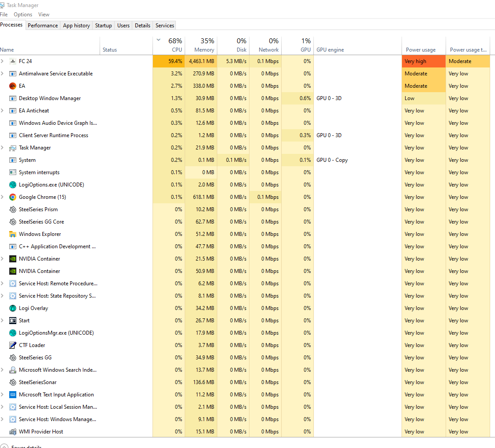The height and width of the screenshot is (448, 495).
Task: Click the Task Manager process row icon
Action: point(13,148)
